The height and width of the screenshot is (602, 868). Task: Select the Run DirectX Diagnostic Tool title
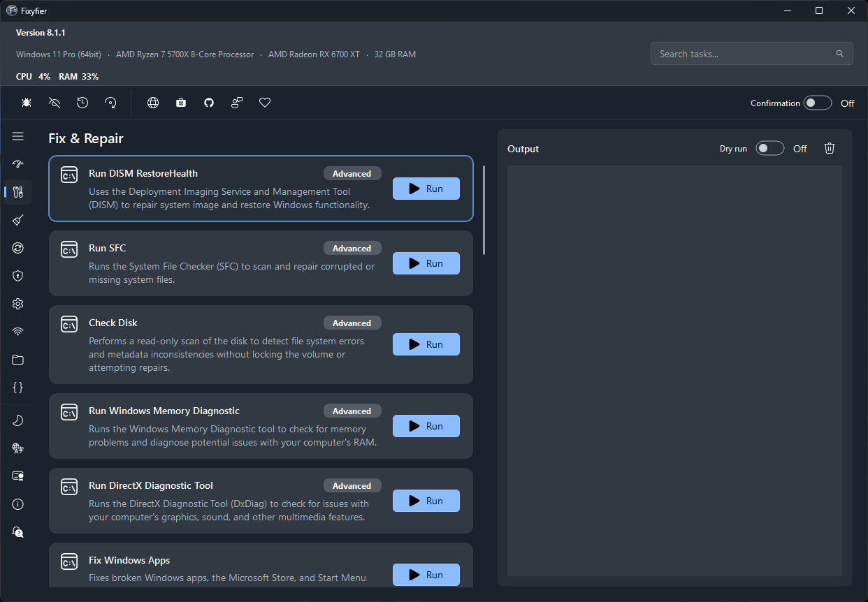coord(151,485)
